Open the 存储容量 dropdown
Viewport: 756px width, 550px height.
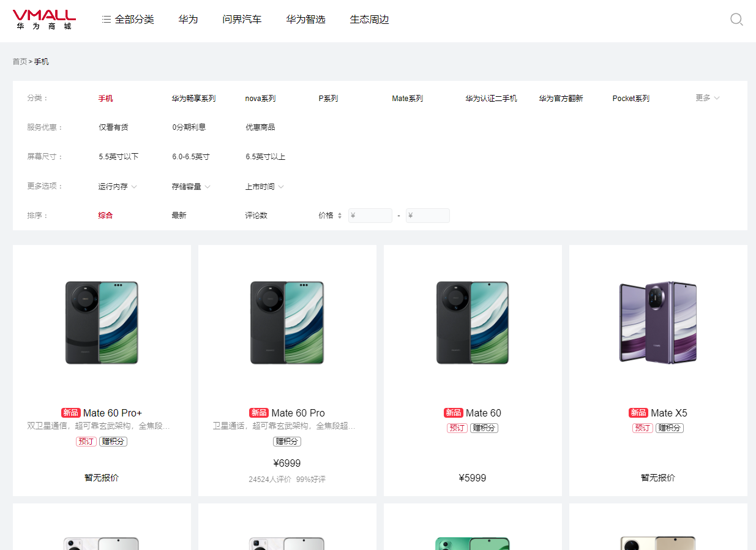coord(191,186)
